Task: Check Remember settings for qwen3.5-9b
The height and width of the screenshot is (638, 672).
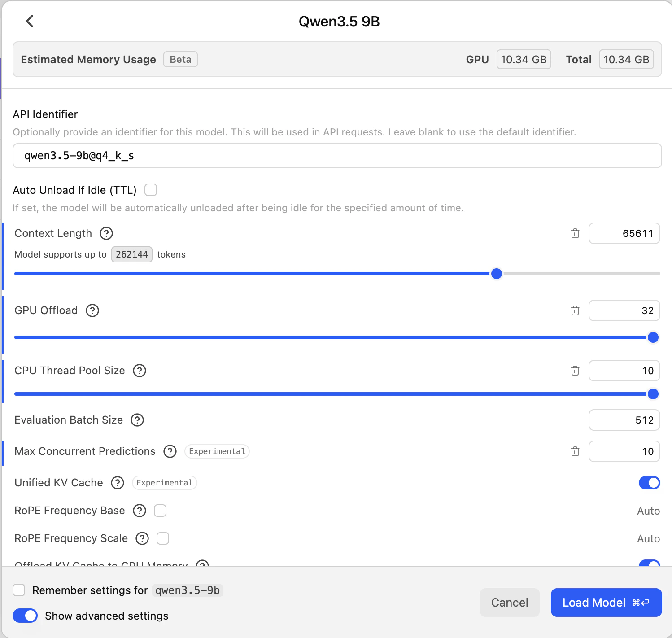Action: click(x=18, y=590)
